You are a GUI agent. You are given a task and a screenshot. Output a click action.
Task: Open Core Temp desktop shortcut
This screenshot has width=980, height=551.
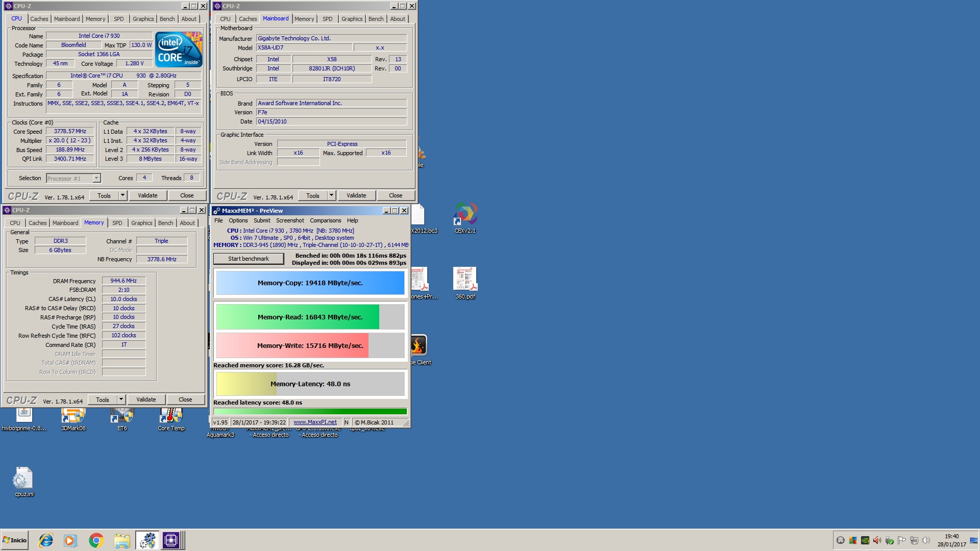171,419
